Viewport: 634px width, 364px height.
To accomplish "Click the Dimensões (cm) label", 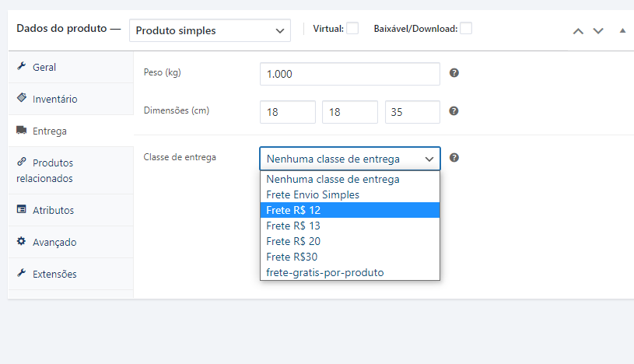I will click(177, 110).
